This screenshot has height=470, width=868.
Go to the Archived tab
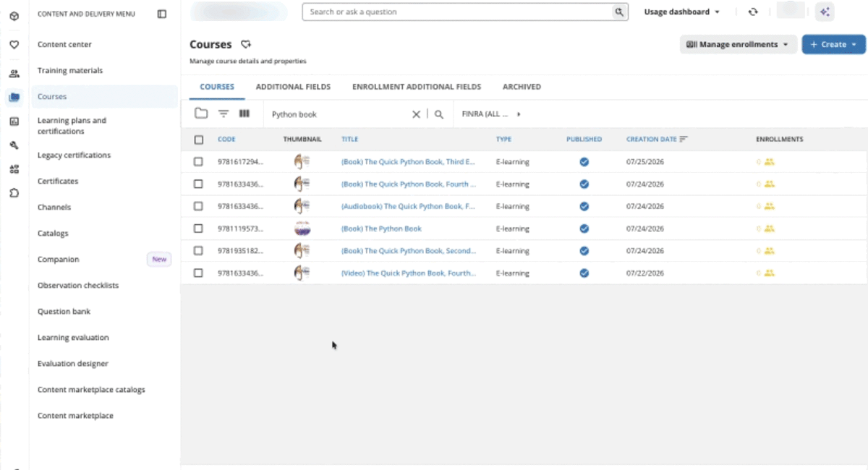click(522, 87)
